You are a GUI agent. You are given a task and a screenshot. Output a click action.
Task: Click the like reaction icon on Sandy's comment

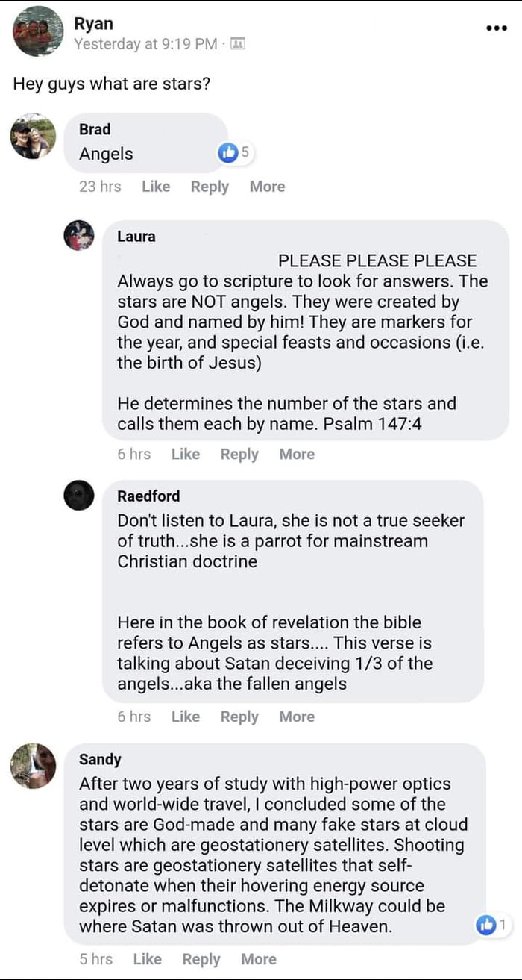click(485, 926)
